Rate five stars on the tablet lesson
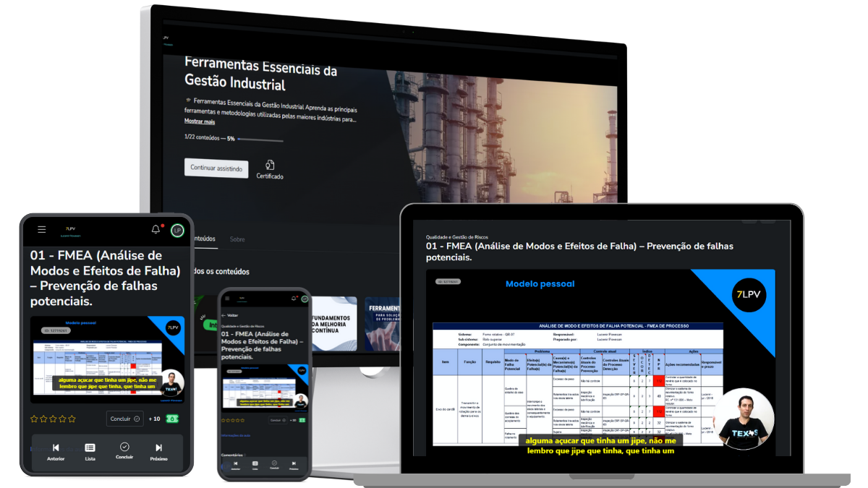Viewport: 868px width, 488px height. pos(72,419)
